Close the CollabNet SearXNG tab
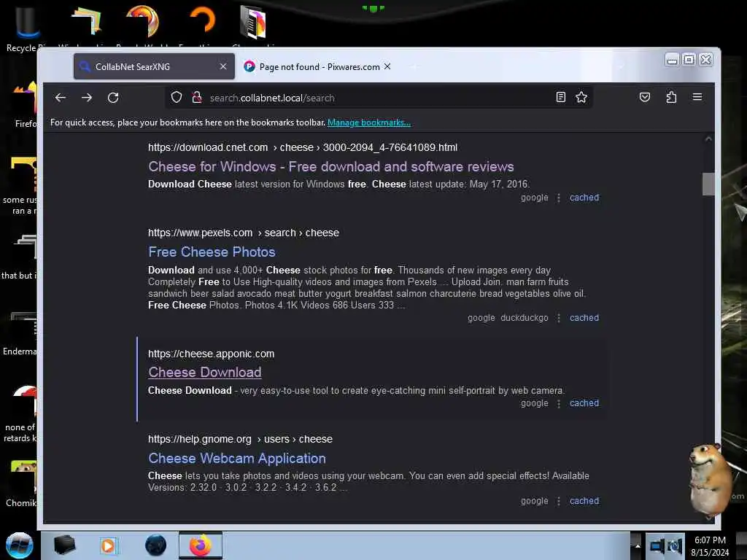The width and height of the screenshot is (747, 560). click(x=223, y=66)
